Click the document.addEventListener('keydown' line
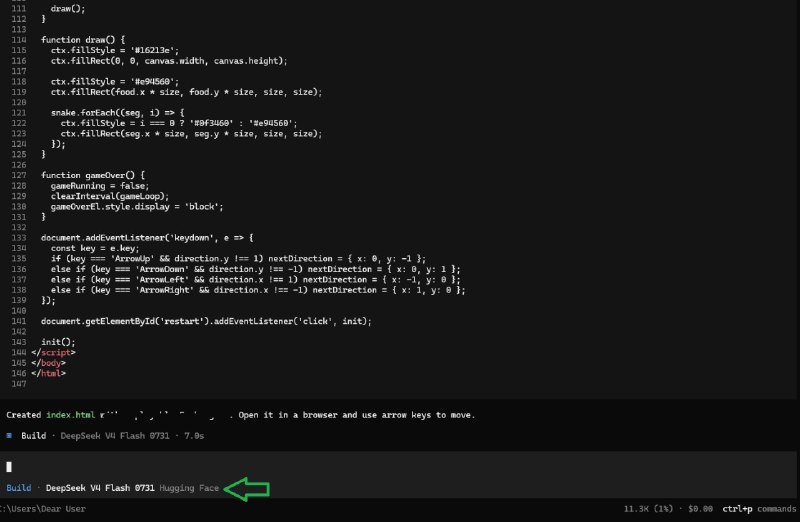This screenshot has width=800, height=522. coord(147,238)
